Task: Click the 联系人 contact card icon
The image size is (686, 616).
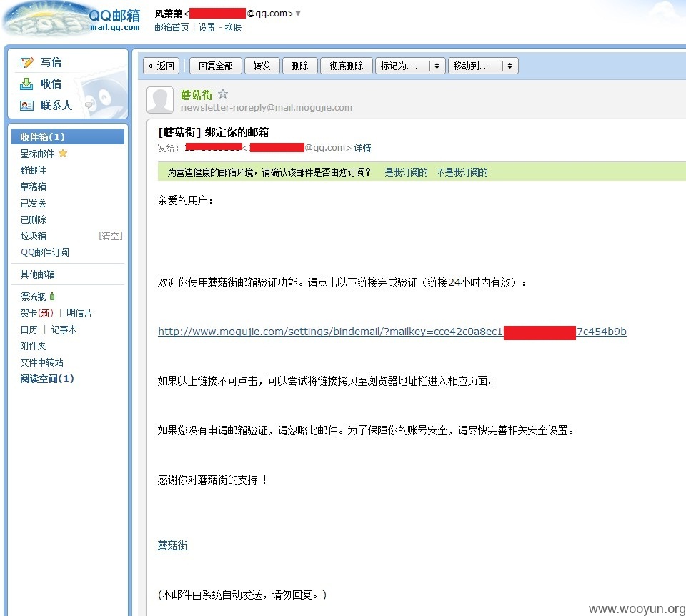Action: pos(26,106)
